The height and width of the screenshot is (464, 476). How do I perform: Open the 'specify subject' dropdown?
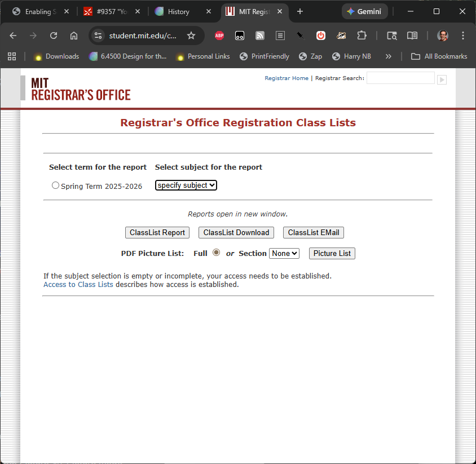click(x=186, y=185)
